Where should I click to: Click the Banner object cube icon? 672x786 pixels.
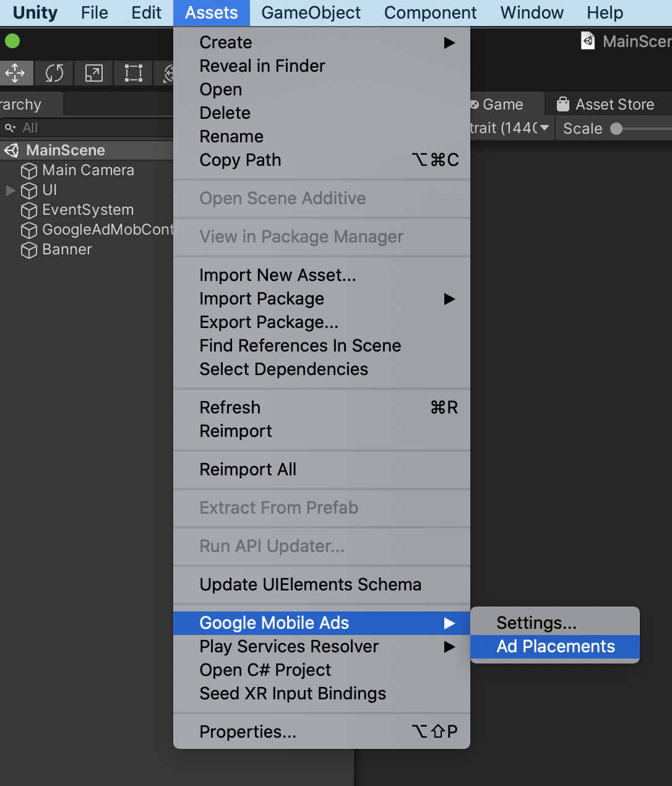pos(29,250)
